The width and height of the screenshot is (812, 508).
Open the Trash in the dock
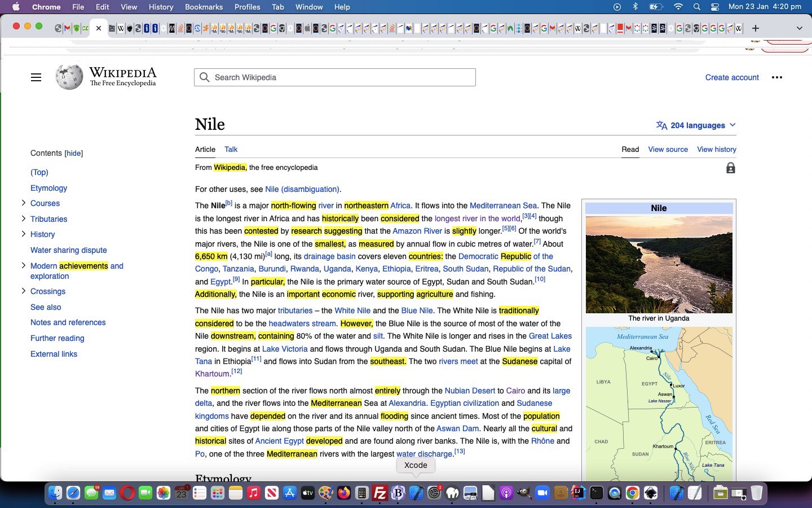tap(757, 493)
